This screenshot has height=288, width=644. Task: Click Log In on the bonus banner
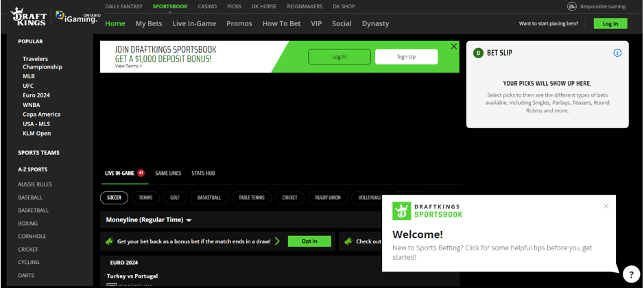(x=339, y=57)
